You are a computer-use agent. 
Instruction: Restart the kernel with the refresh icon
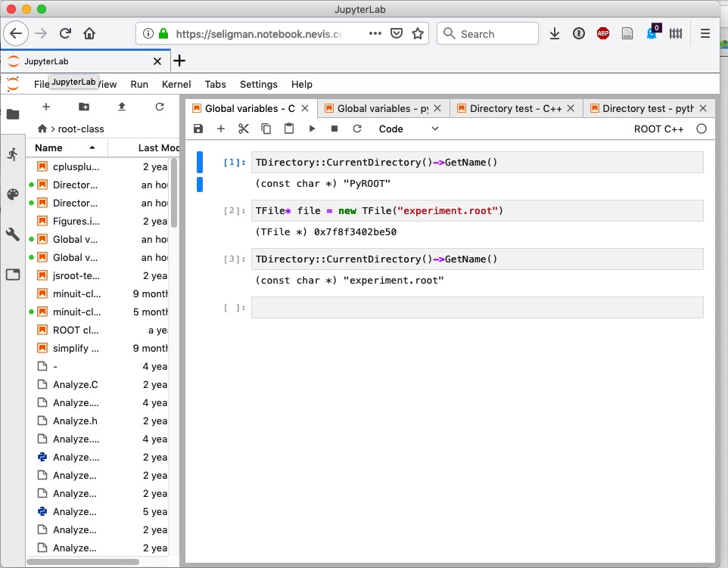pos(357,129)
